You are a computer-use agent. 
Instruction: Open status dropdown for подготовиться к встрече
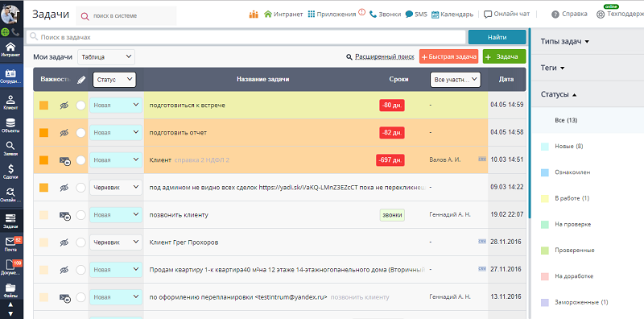[116, 106]
